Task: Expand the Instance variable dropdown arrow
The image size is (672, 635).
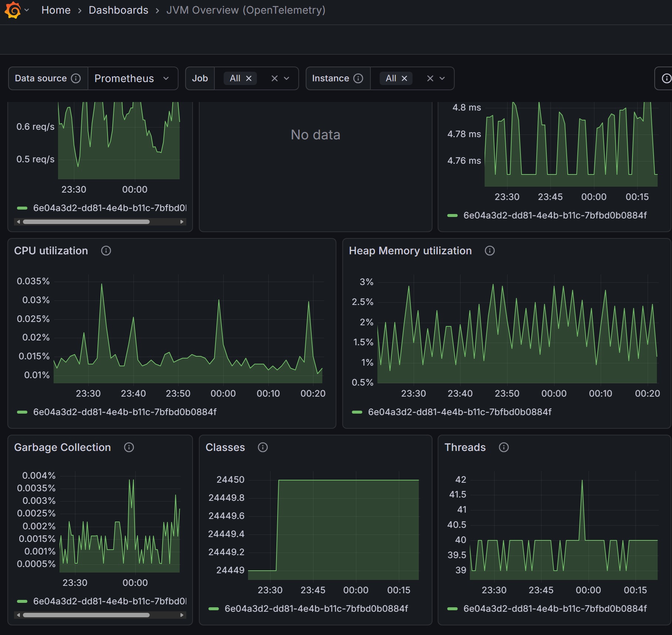Action: (442, 78)
